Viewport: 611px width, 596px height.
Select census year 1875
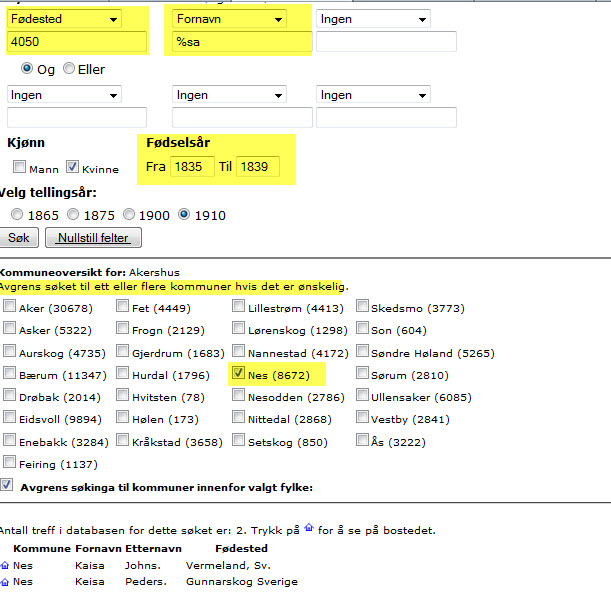tap(73, 214)
